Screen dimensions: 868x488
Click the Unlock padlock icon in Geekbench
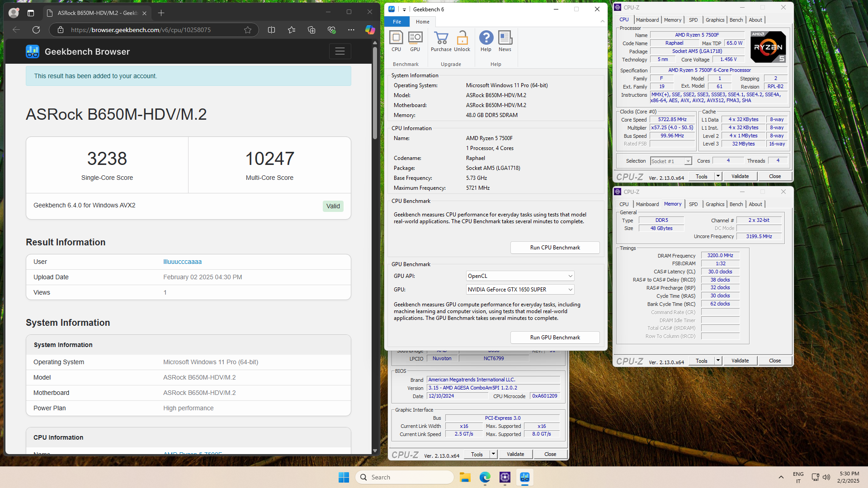click(x=462, y=42)
